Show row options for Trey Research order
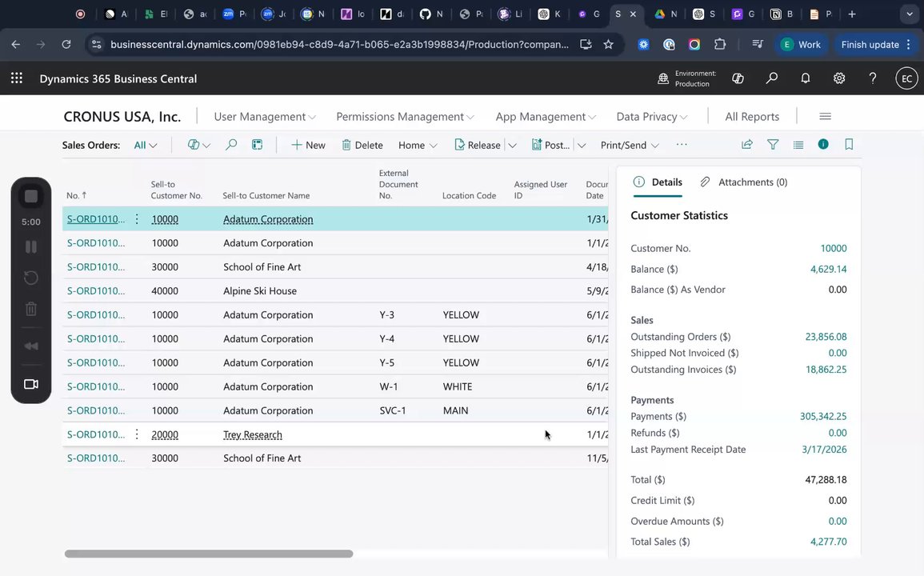The height and width of the screenshot is (576, 924). pyautogui.click(x=137, y=434)
